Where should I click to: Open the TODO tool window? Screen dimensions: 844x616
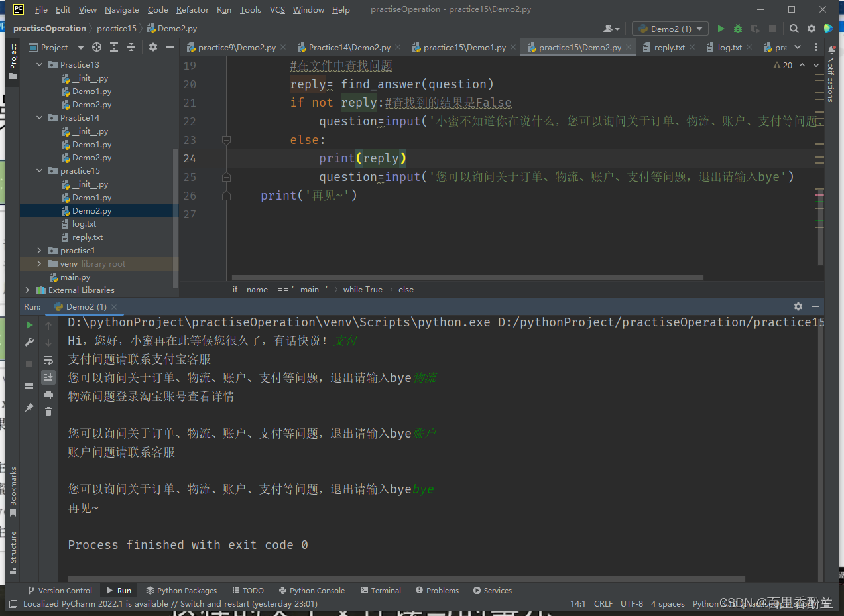(248, 590)
